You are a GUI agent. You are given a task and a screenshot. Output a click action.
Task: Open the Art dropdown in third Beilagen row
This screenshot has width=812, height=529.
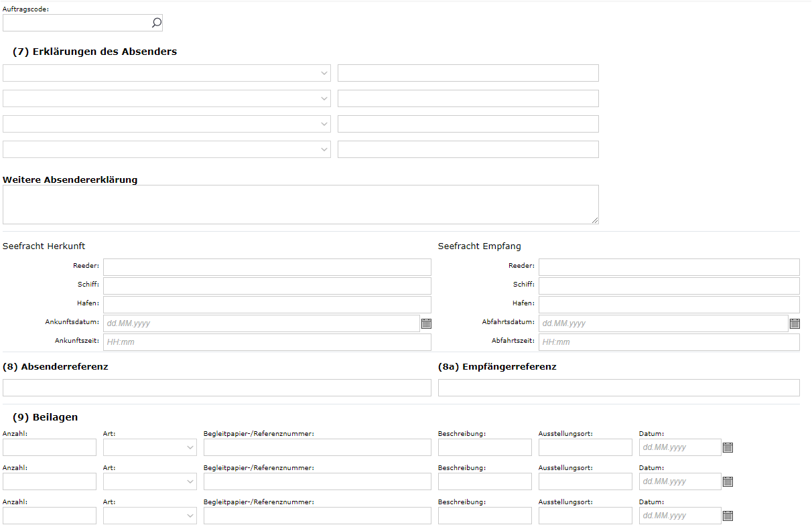pos(150,516)
